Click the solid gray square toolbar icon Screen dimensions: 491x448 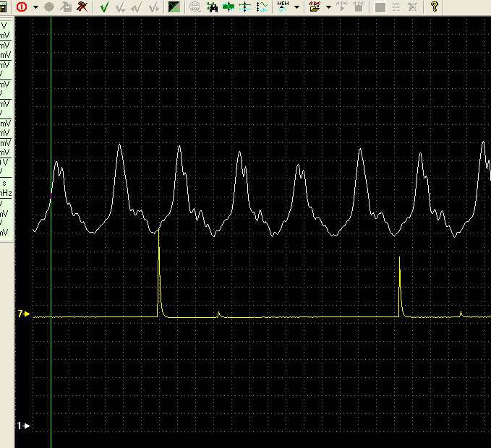click(x=380, y=7)
